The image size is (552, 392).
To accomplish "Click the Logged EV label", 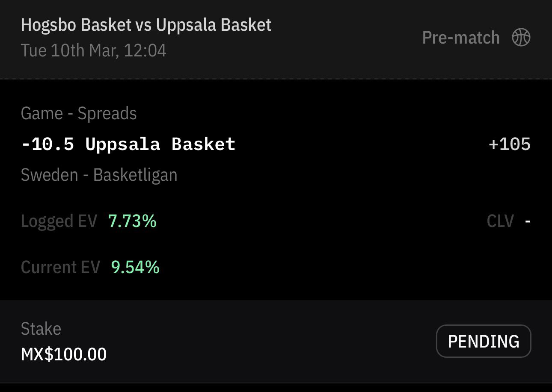I will [59, 221].
